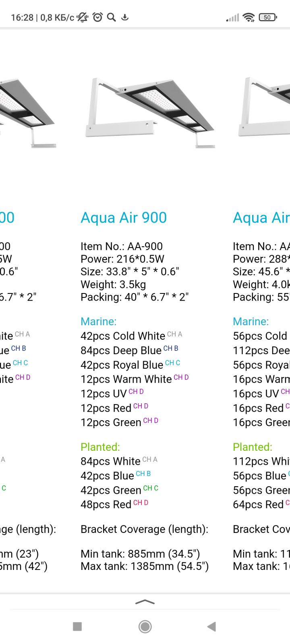Expand the bottom bar with chevron

(145, 602)
